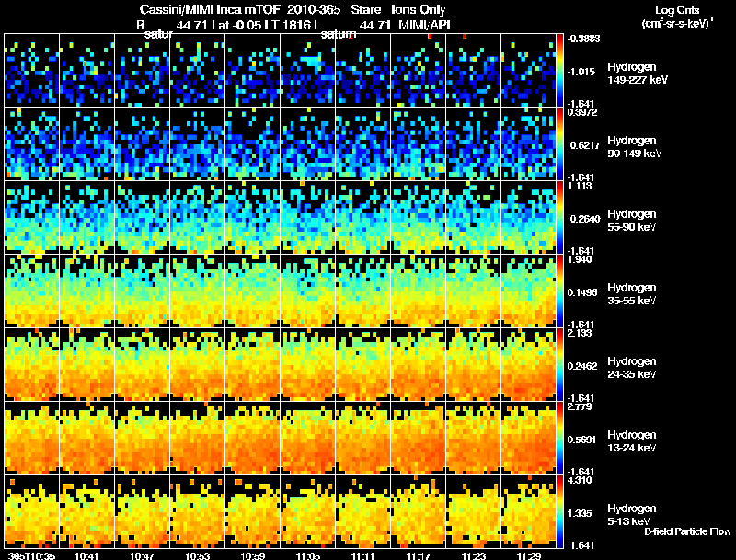The height and width of the screenshot is (560, 736).
Task: Click the Hydrogen 13-24 keV color bar
Action: click(x=559, y=439)
